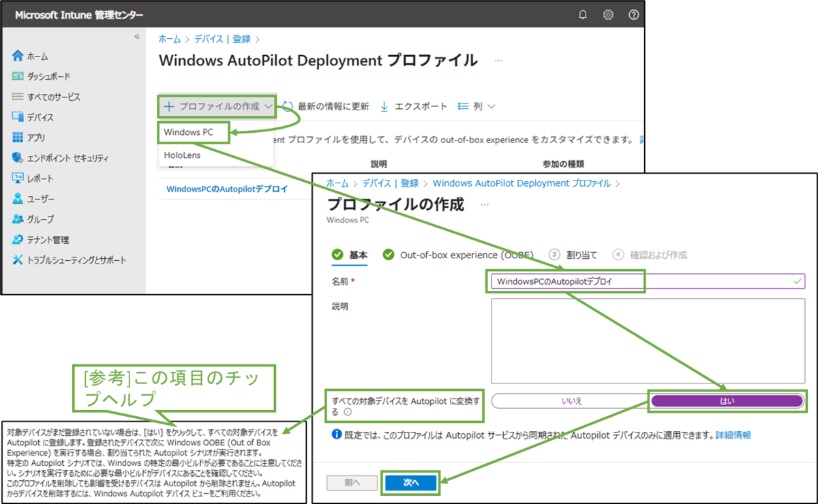The height and width of the screenshot is (504, 818).
Task: Open the help question mark icon
Action: 634,15
